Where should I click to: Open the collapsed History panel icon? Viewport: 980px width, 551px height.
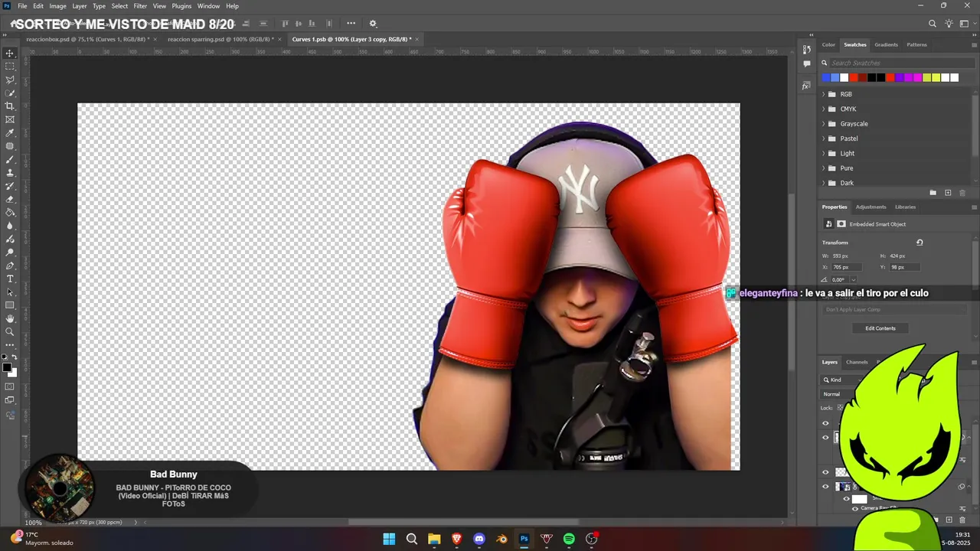click(x=807, y=50)
